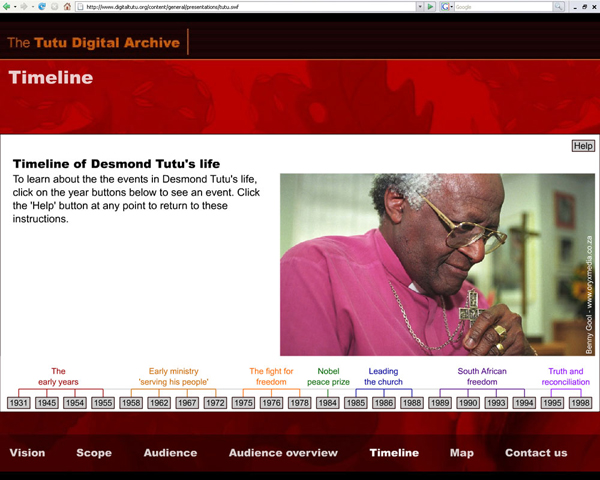
Task: Select the 1955 year marker
Action: tap(103, 403)
